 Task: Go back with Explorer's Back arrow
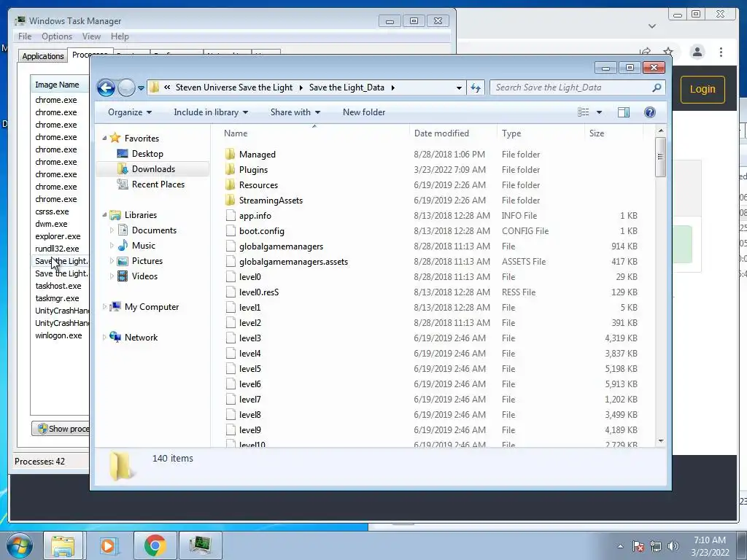point(106,87)
